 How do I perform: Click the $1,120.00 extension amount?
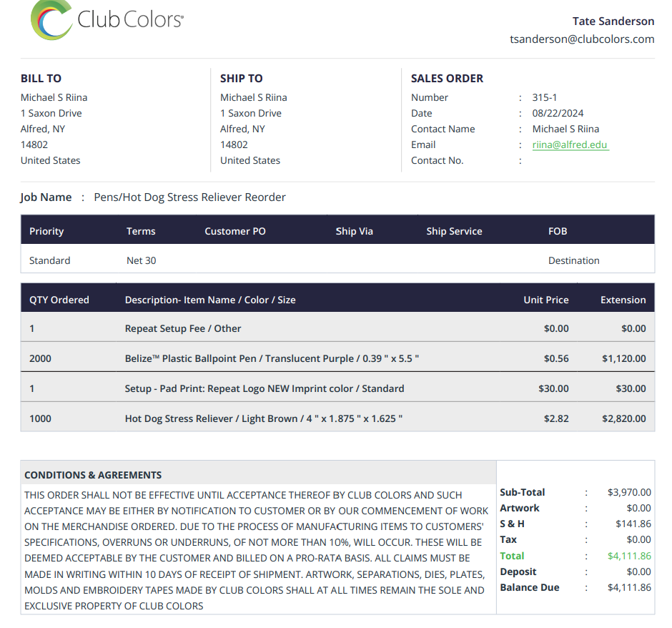click(x=623, y=359)
